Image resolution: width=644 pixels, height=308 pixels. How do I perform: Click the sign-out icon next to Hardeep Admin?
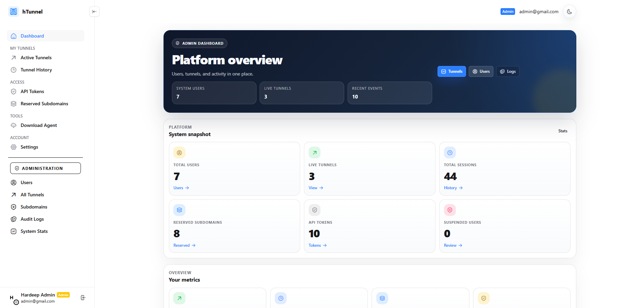(x=83, y=298)
